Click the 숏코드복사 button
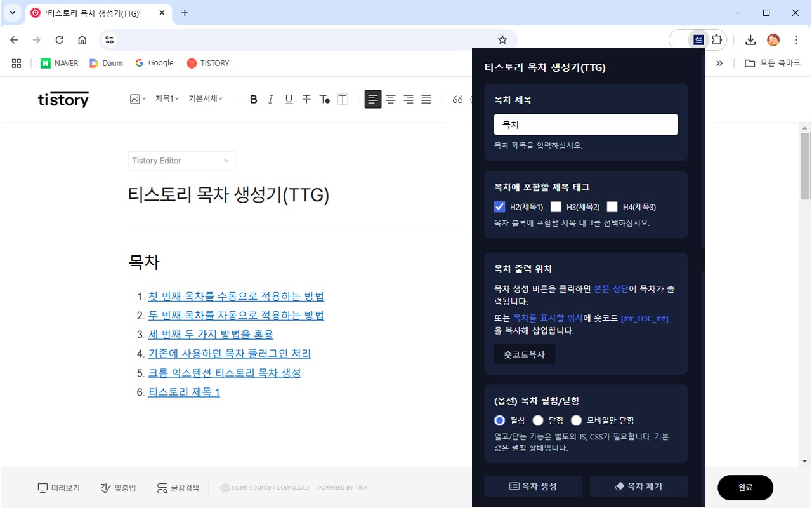The image size is (812, 508). pos(525,354)
